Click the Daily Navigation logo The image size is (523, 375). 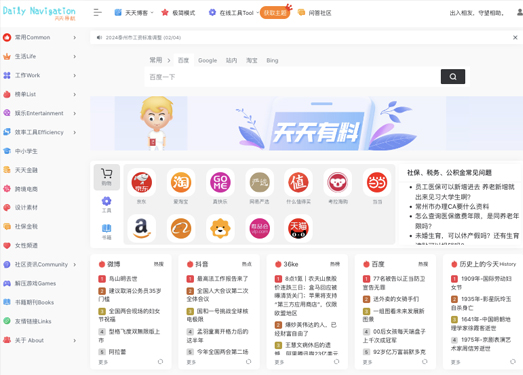coord(39,13)
